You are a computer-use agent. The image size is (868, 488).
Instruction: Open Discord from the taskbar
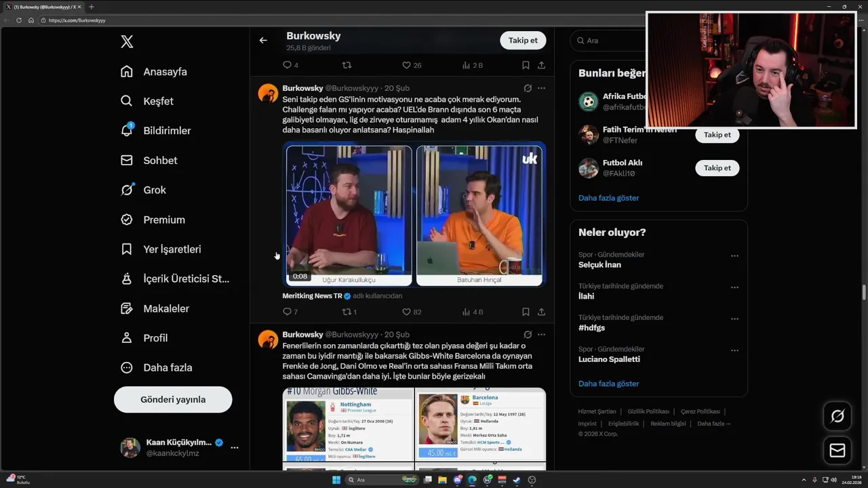click(458, 480)
